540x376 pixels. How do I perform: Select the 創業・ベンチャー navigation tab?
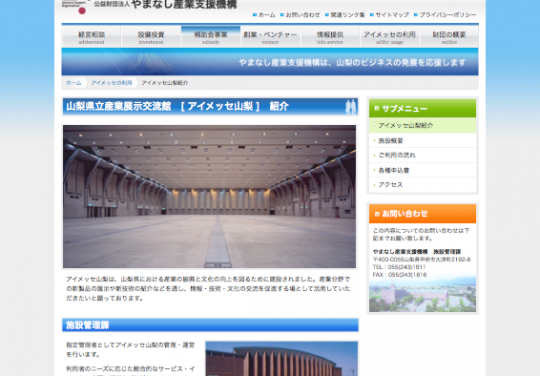[270, 37]
